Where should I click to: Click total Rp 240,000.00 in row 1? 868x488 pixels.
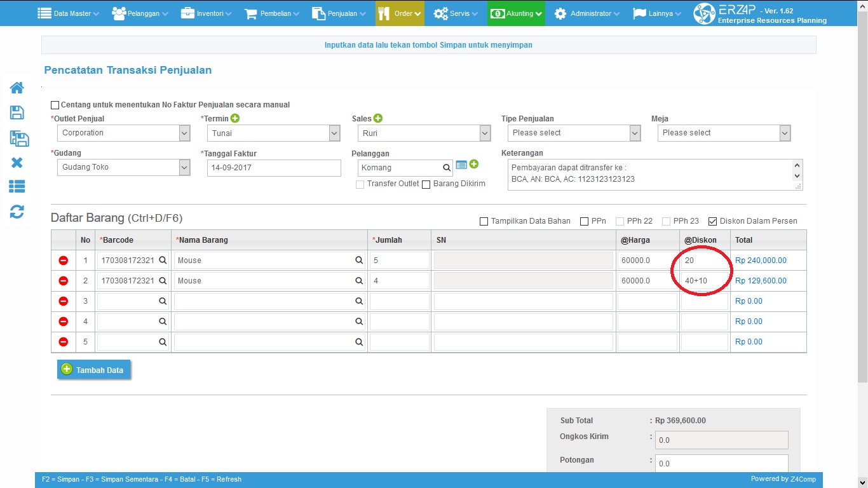[x=761, y=261]
